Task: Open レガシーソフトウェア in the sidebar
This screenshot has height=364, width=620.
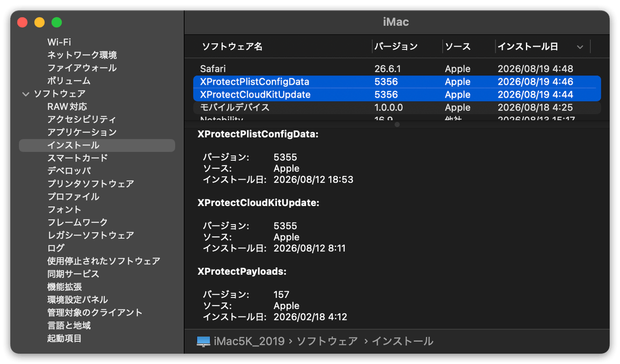Action: click(x=90, y=235)
